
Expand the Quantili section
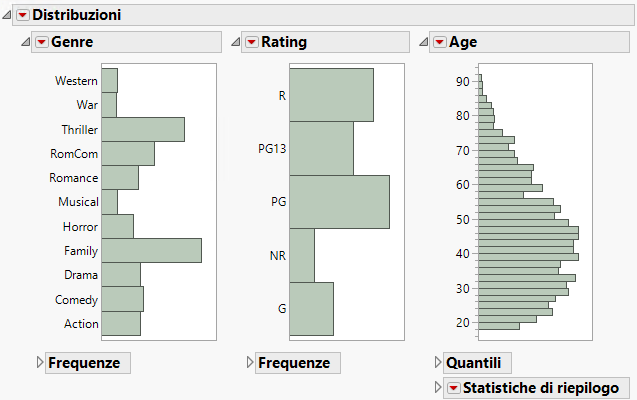point(436,363)
